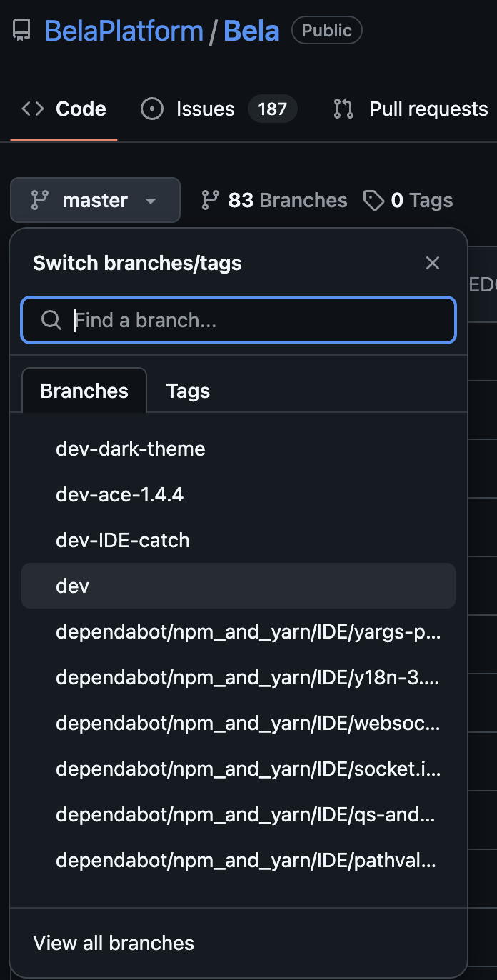Focus the Find a branch search field
Viewport: 497px width, 980px height.
239,320
